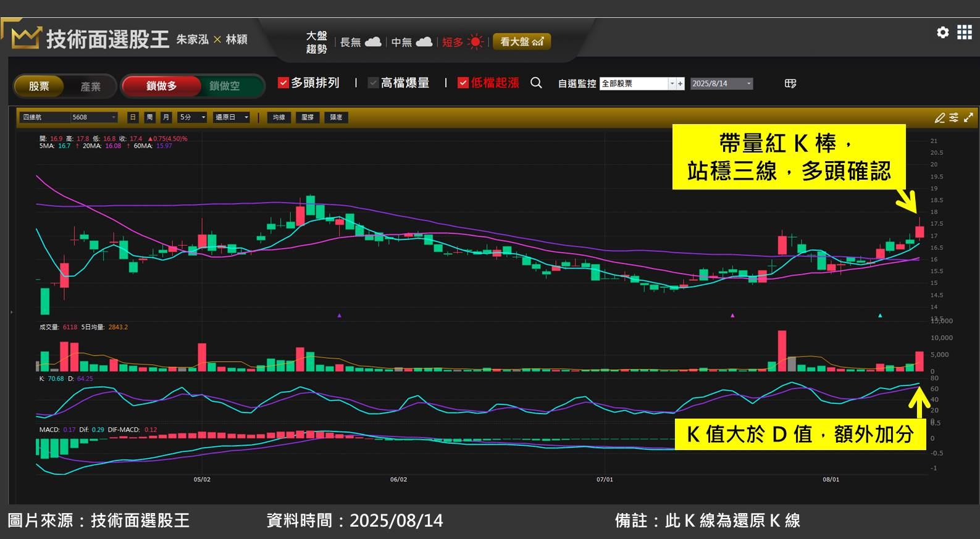Open the 全部股票 watchlist dropdown

(672, 83)
